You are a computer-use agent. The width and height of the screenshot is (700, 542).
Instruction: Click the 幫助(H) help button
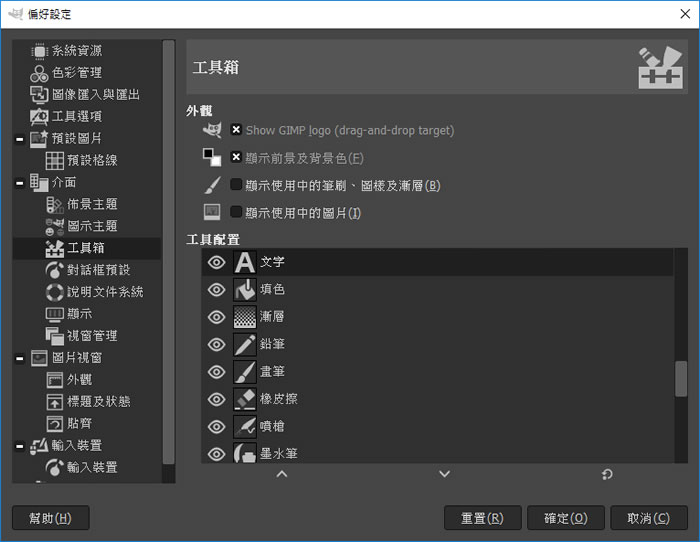pyautogui.click(x=51, y=518)
